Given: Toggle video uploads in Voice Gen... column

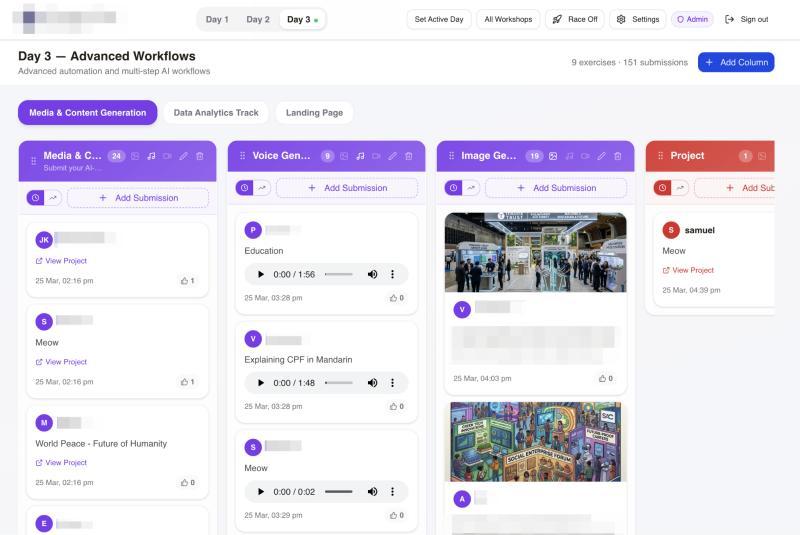Looking at the screenshot, I should pyautogui.click(x=377, y=156).
